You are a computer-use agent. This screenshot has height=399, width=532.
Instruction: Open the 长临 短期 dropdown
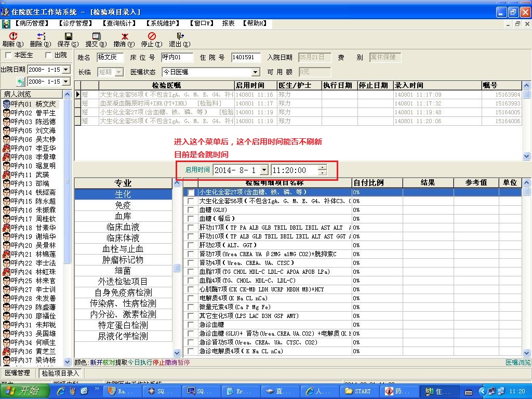point(119,72)
